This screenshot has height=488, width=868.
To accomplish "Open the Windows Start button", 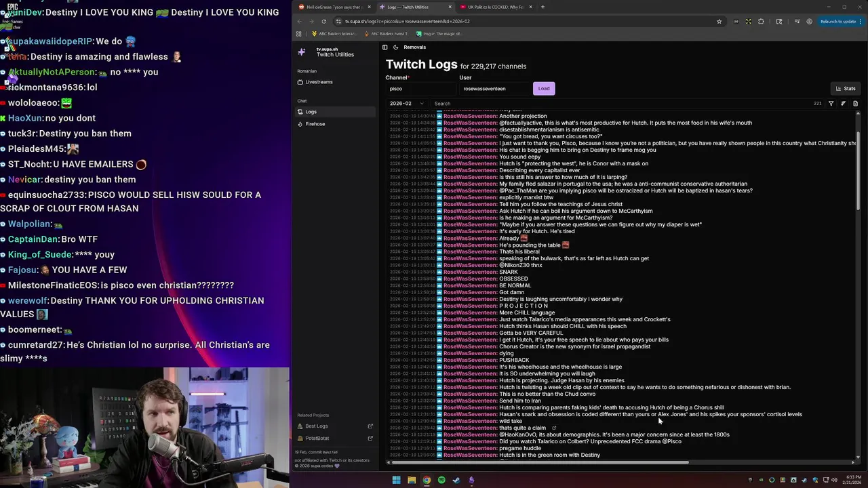I will click(396, 480).
